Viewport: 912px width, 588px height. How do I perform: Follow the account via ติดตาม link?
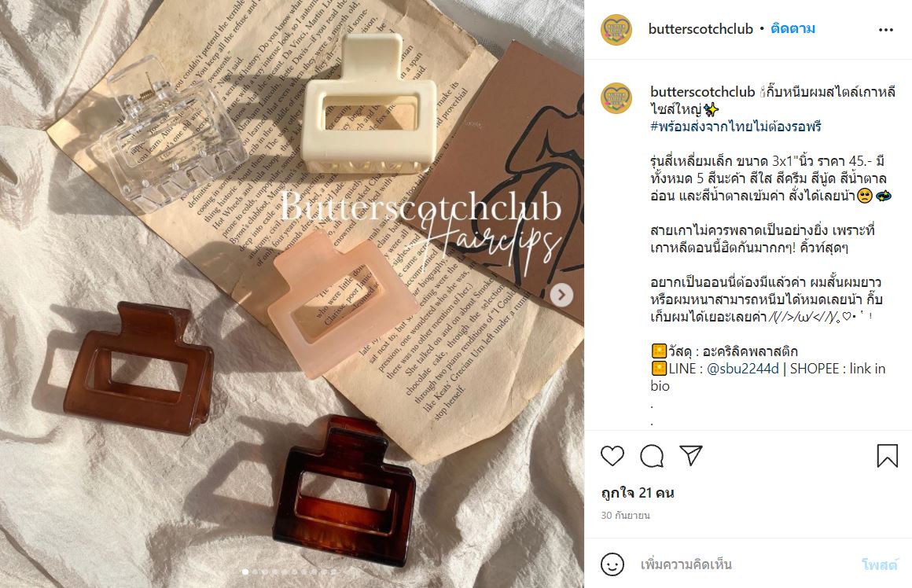coord(792,28)
